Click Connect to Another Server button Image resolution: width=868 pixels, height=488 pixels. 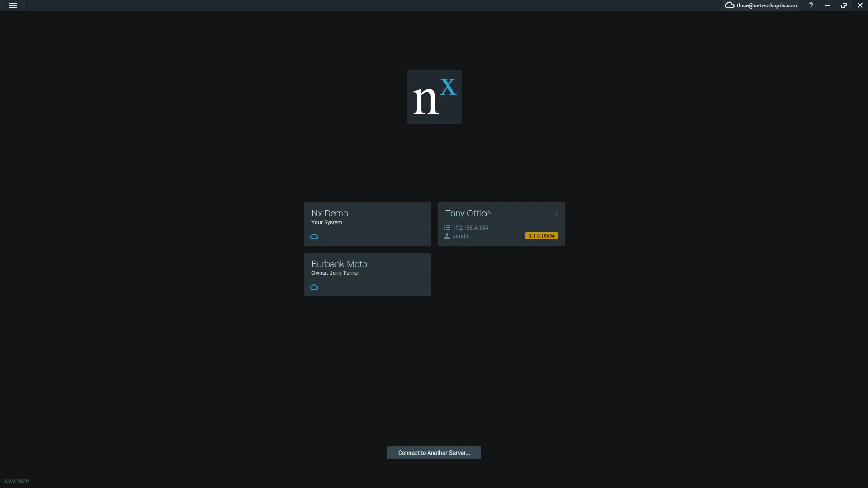pos(434,452)
